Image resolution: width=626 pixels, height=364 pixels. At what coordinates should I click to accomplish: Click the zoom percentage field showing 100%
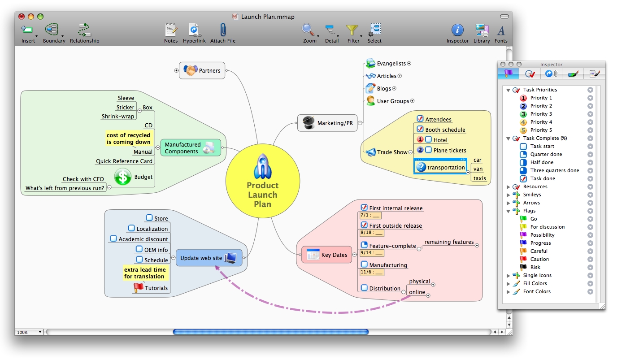(x=28, y=332)
